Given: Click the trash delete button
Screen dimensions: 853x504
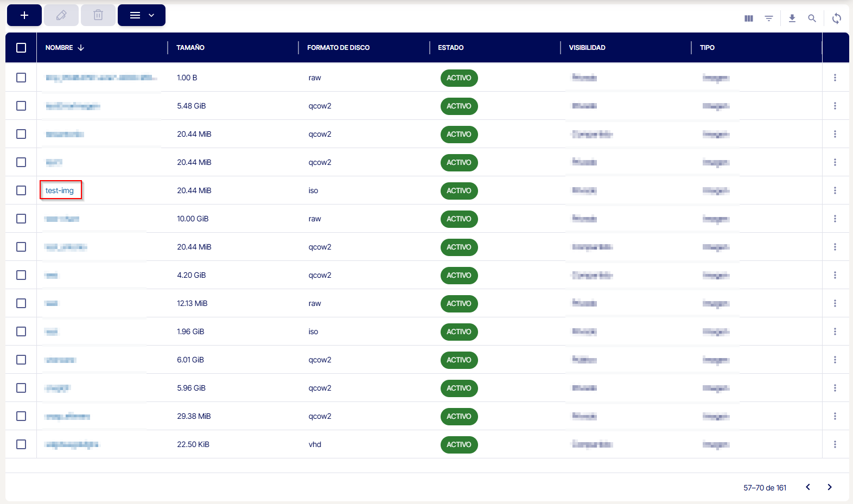Looking at the screenshot, I should coord(98,15).
